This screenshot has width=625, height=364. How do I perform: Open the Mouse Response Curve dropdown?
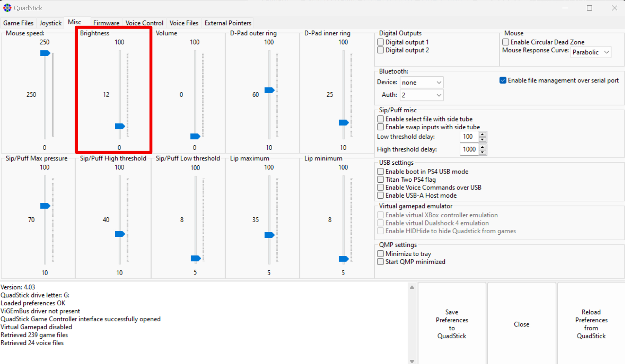point(591,52)
